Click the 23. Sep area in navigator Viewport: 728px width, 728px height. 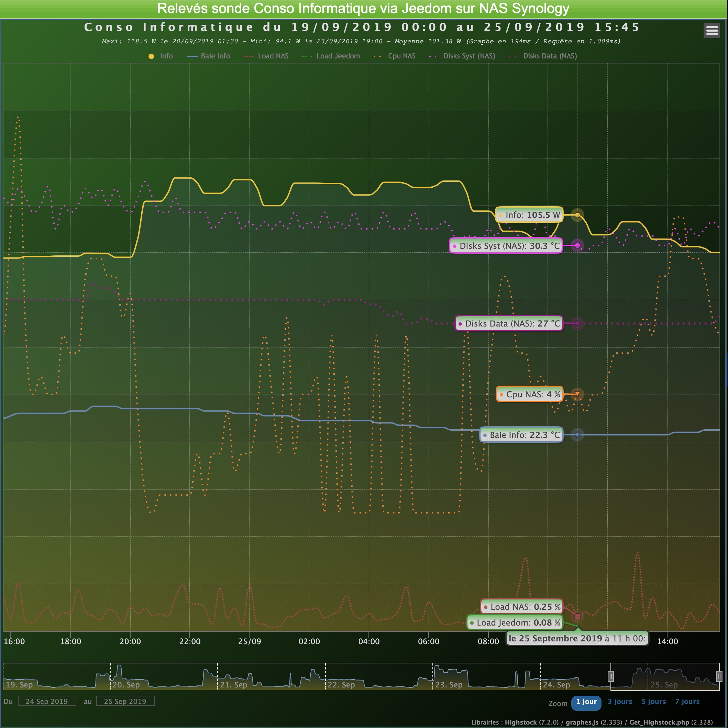449,685
